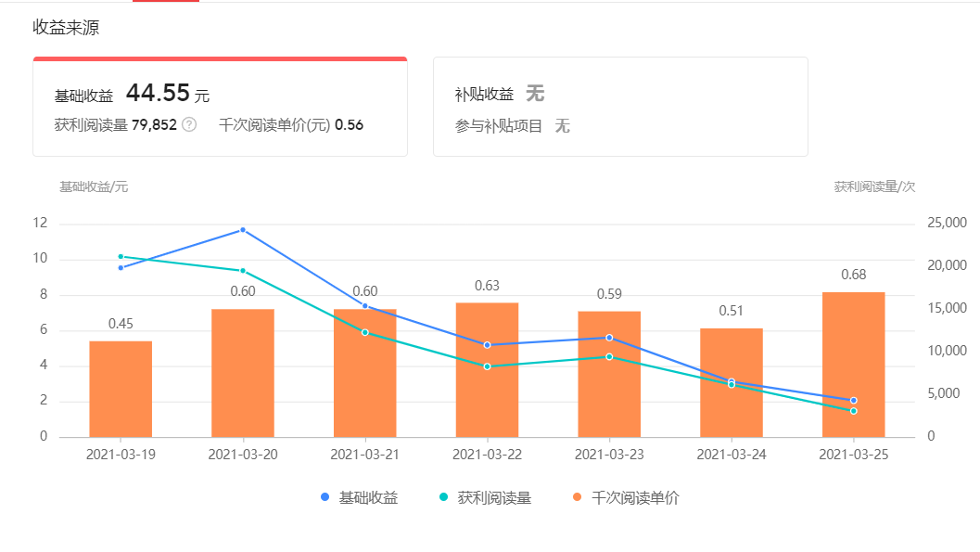Expand details for 参与补贴项目
Viewport: 980px width, 552px height.
(501, 127)
